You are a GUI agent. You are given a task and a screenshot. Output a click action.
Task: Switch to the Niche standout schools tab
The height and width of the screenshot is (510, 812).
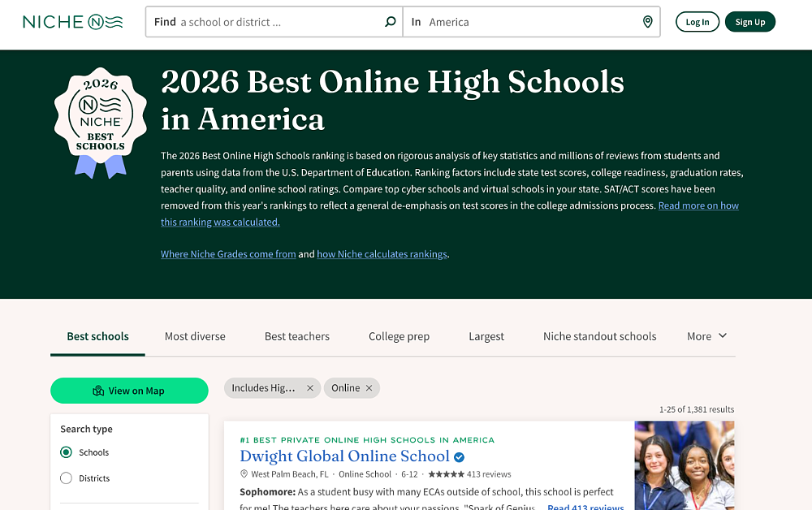600,336
